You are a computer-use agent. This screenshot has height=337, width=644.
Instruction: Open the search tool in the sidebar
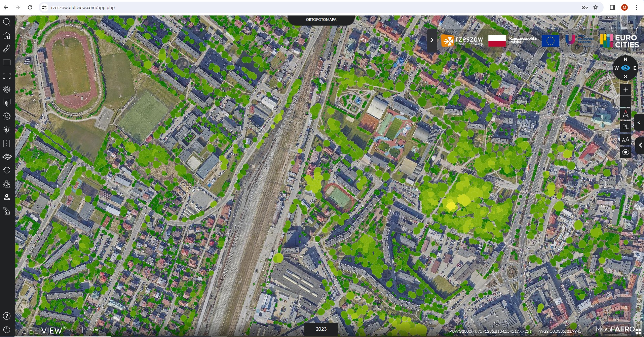pos(7,22)
